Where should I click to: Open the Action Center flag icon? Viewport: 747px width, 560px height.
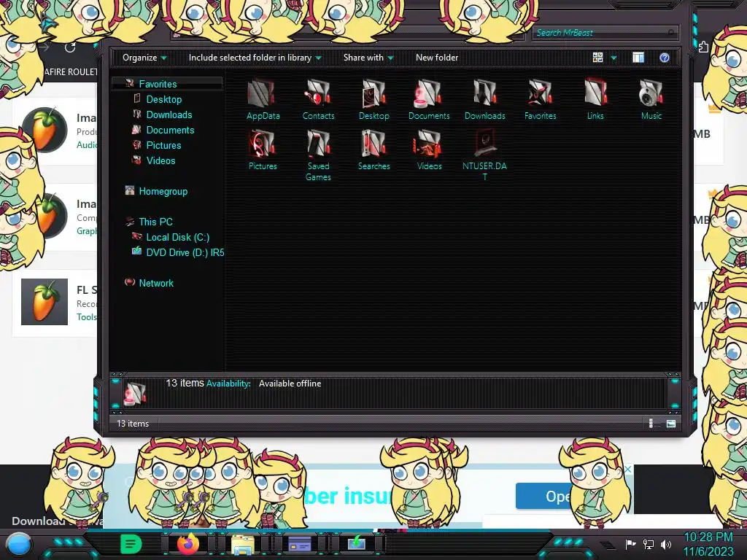tap(631, 544)
